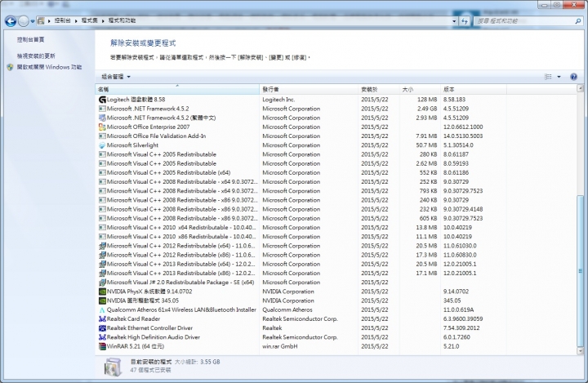Click the search magnifier icon
588x383 pixels.
click(578, 21)
